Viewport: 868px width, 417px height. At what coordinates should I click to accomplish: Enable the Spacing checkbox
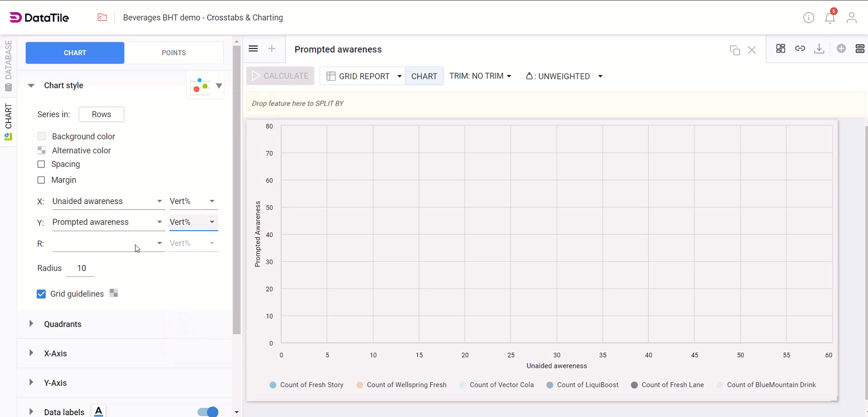[41, 164]
